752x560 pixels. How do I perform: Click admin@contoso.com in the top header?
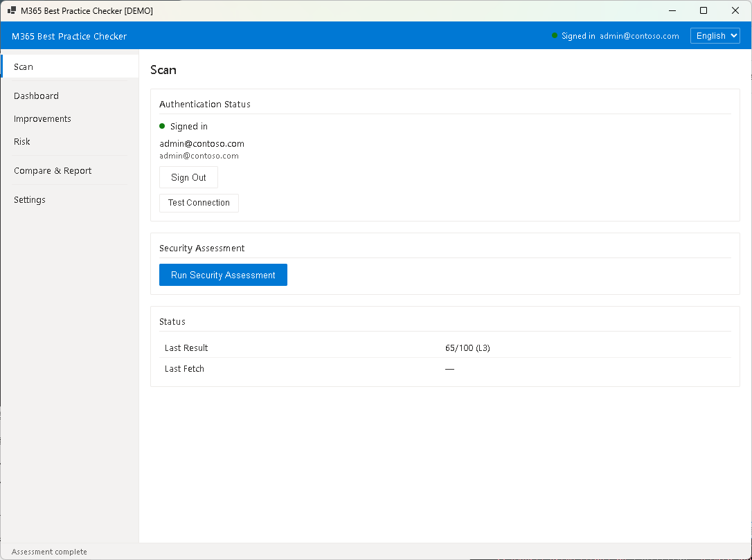click(639, 36)
